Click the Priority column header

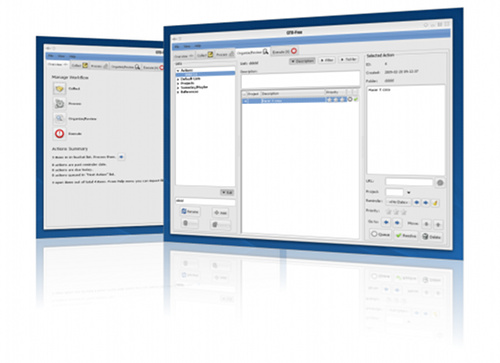(x=335, y=92)
